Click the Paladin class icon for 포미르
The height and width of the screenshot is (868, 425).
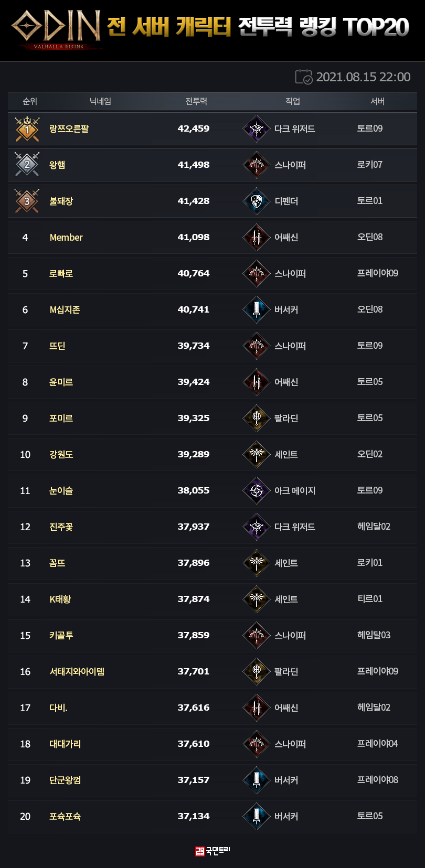[257, 418]
